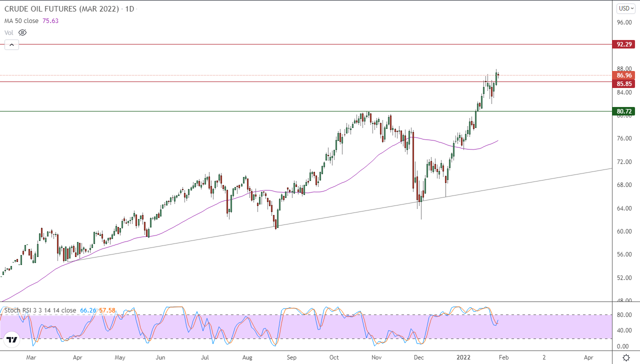Click the Nov label on time axis
Screen dimensions: 640x364
pos(377,357)
